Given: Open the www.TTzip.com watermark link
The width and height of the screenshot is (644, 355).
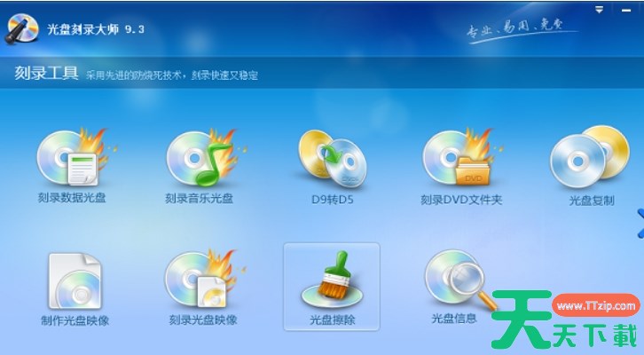Looking at the screenshot, I should 596,306.
